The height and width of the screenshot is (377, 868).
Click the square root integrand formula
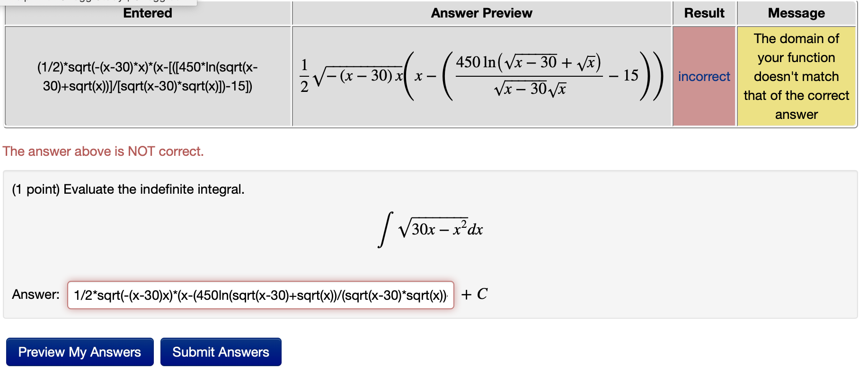[x=440, y=228]
